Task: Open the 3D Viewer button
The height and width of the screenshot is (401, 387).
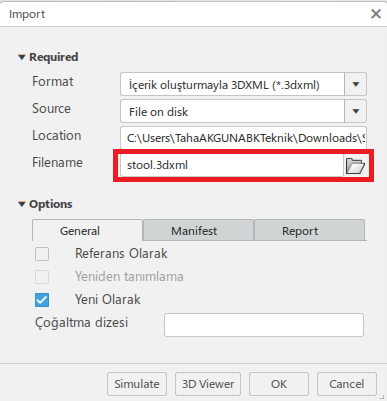Action: [x=208, y=384]
